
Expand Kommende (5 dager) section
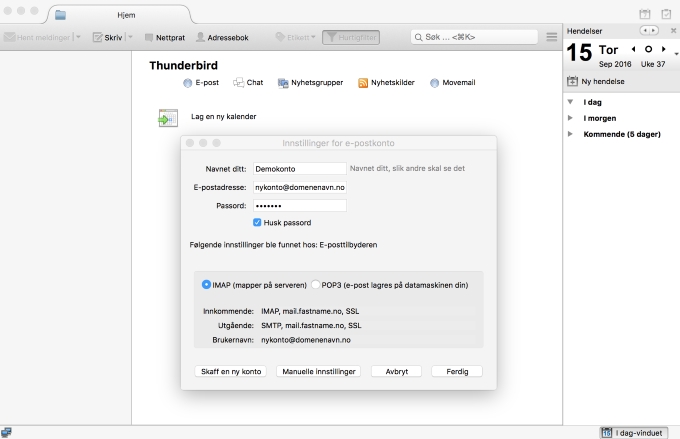pos(570,134)
